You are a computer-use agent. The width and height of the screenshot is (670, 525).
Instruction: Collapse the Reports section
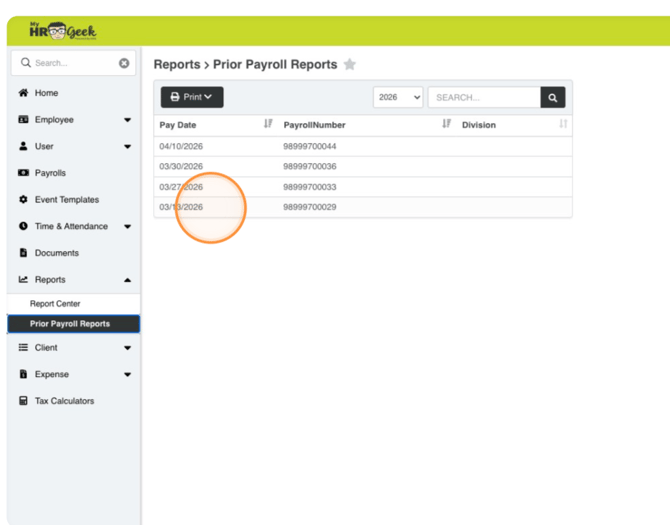point(127,280)
